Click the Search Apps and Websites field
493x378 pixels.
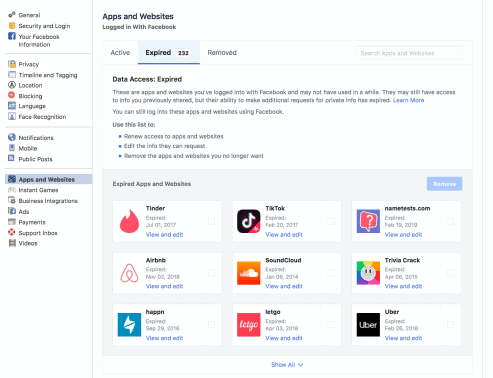pyautogui.click(x=409, y=53)
